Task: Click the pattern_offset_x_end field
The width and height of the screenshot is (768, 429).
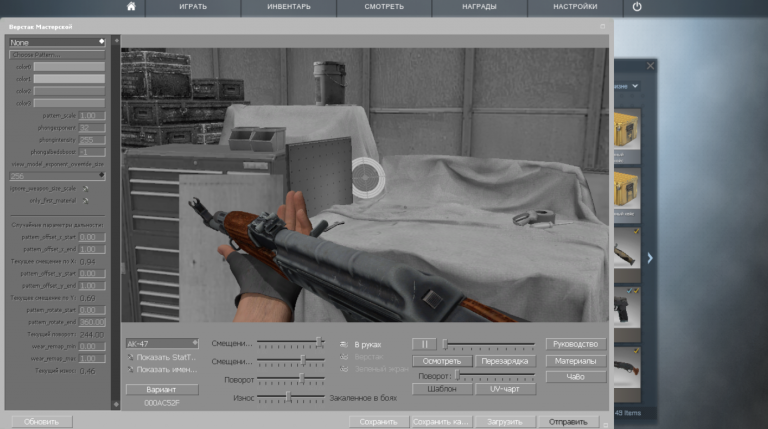Action: 92,249
